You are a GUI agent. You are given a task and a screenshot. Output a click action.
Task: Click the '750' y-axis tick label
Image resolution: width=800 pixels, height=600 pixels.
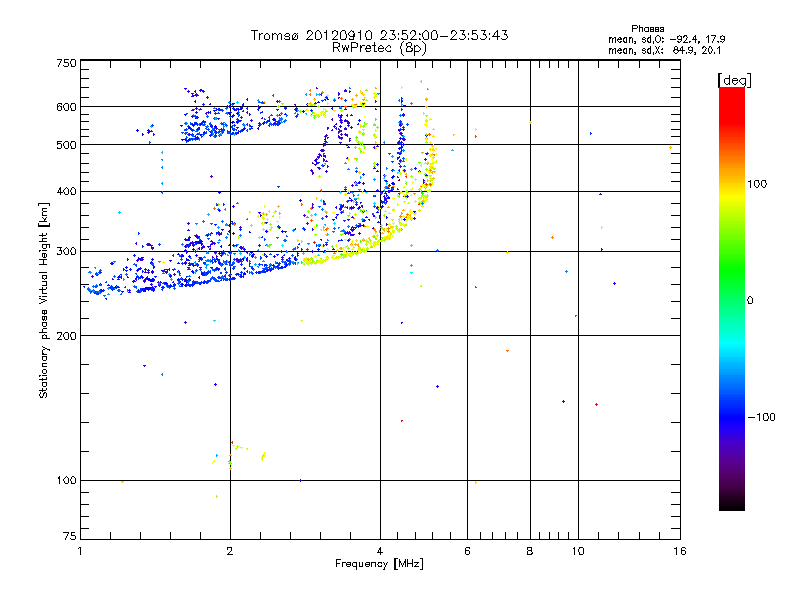click(66, 63)
